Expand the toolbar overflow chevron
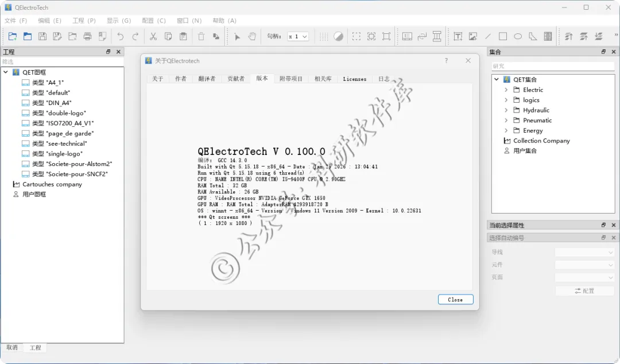620x364 pixels. tap(615, 35)
